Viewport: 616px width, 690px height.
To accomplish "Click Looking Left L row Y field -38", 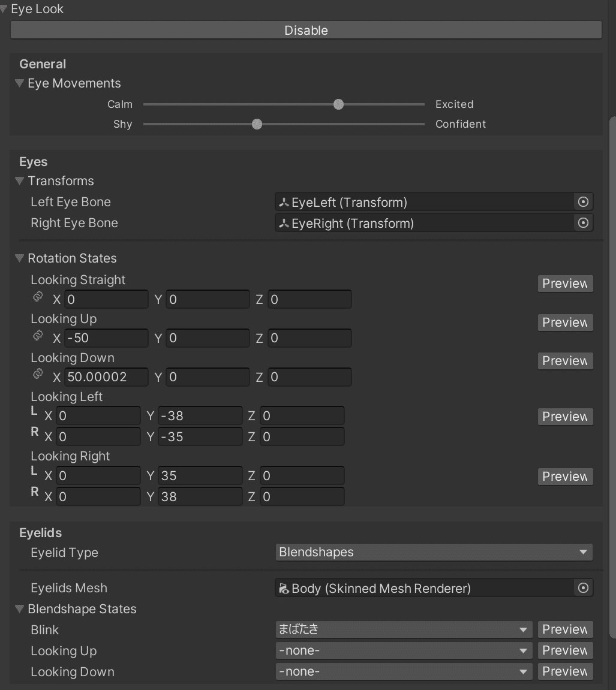I will point(200,415).
